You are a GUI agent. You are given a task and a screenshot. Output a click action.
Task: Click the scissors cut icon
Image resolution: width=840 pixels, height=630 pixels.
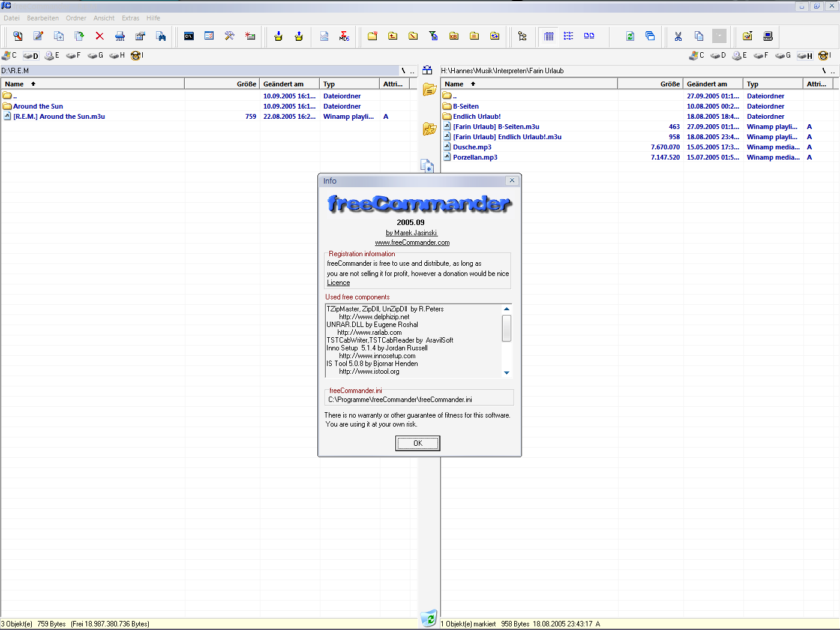(679, 36)
